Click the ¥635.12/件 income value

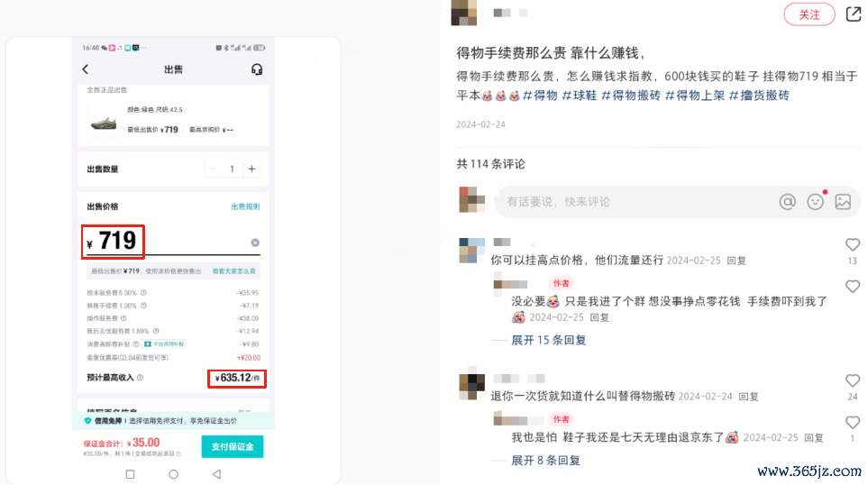[237, 378]
